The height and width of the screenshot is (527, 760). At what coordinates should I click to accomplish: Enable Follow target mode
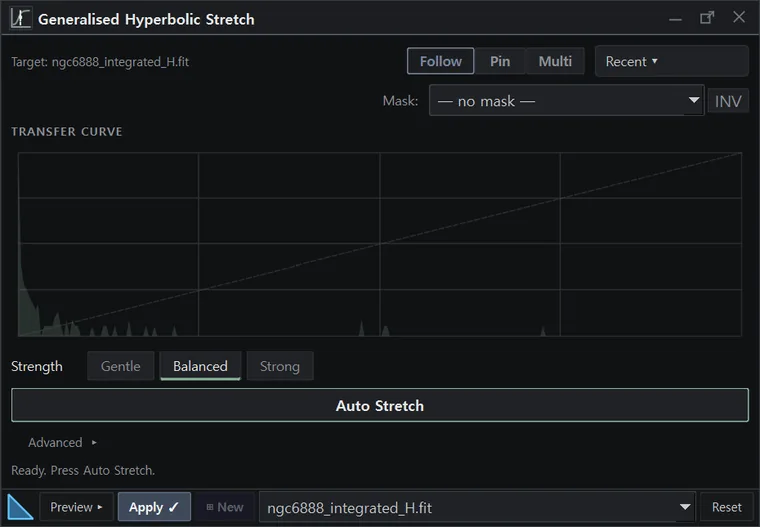click(440, 61)
